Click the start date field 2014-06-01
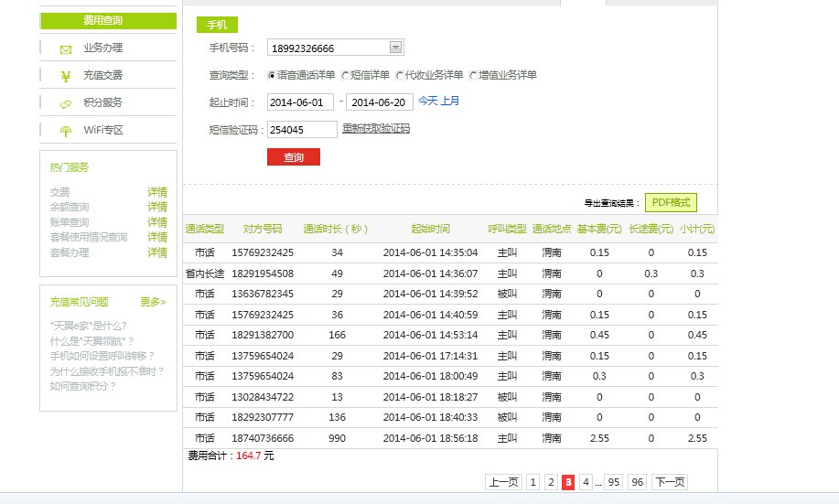 click(x=300, y=102)
